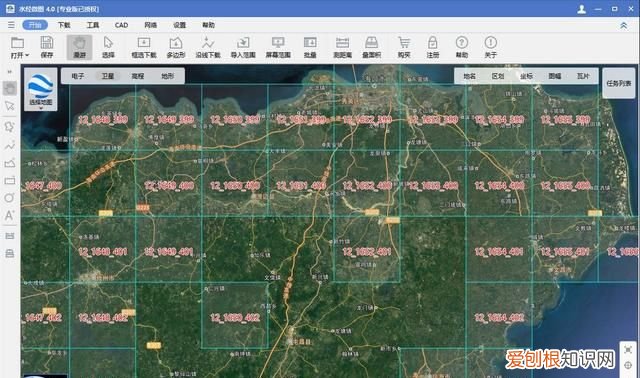Switch to the 工具 tab
The image size is (640, 378).
(93, 25)
